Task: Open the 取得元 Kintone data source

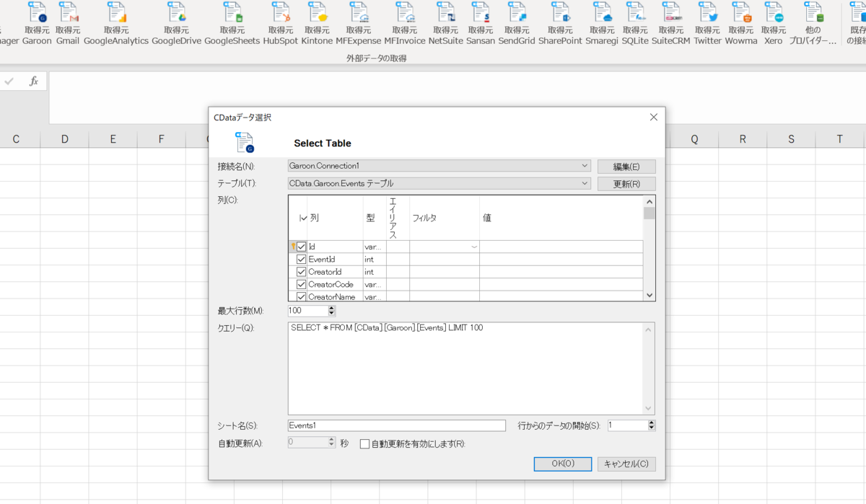Action: (317, 24)
